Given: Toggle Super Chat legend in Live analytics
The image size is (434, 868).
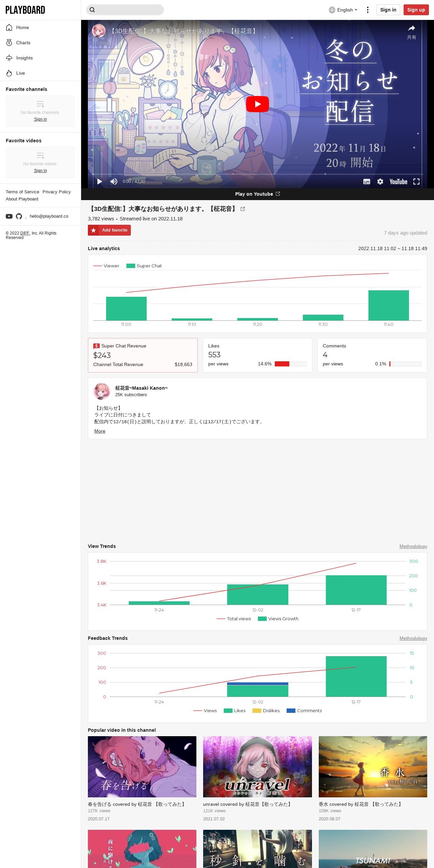Looking at the screenshot, I should (144, 266).
